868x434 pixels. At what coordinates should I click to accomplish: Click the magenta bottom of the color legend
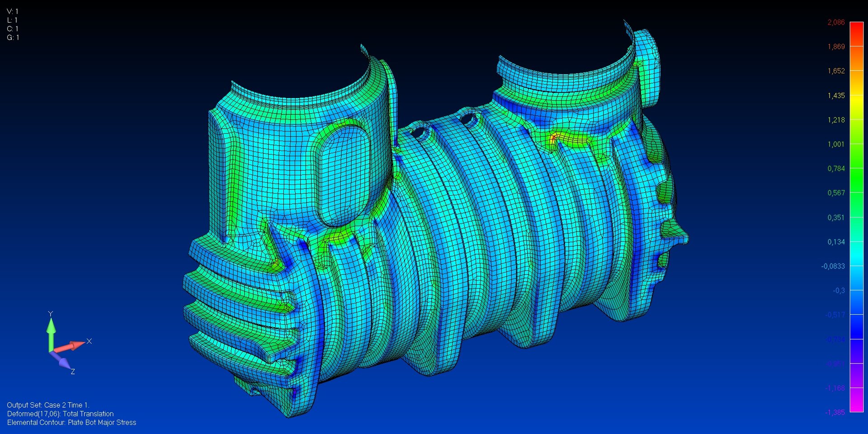pyautogui.click(x=856, y=406)
